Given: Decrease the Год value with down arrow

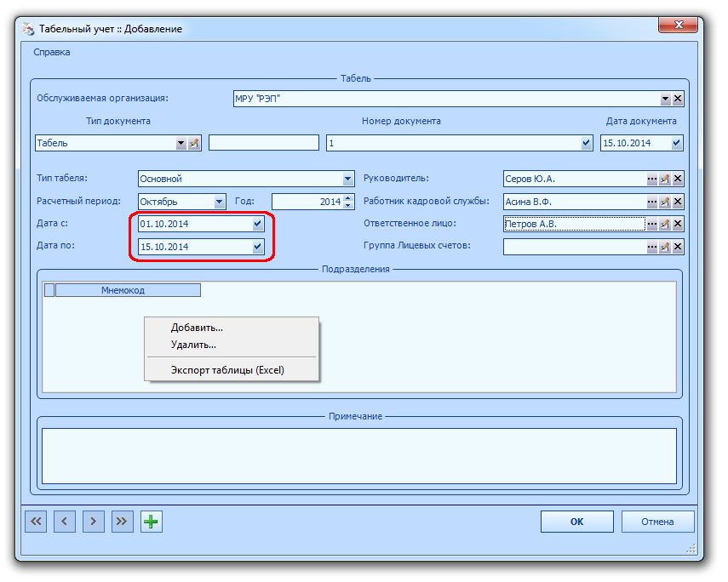Looking at the screenshot, I should click(348, 205).
